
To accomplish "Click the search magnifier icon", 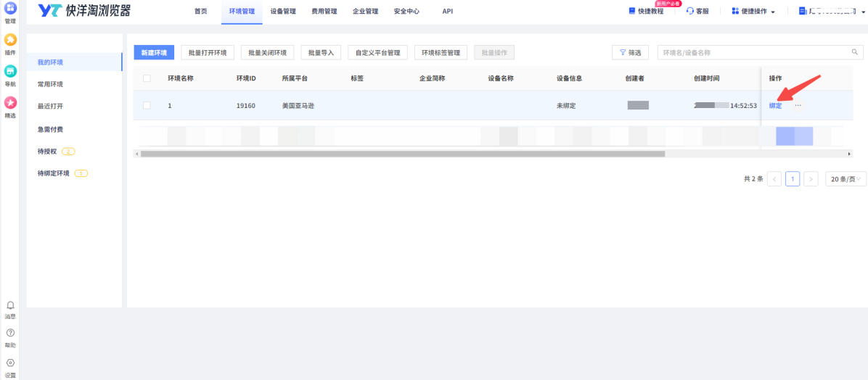I will [854, 52].
